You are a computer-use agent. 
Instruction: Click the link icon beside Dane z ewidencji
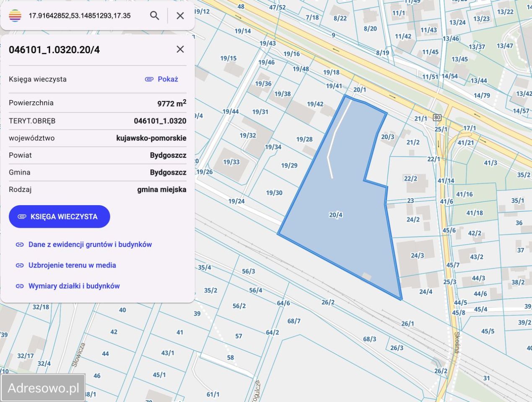coord(19,244)
